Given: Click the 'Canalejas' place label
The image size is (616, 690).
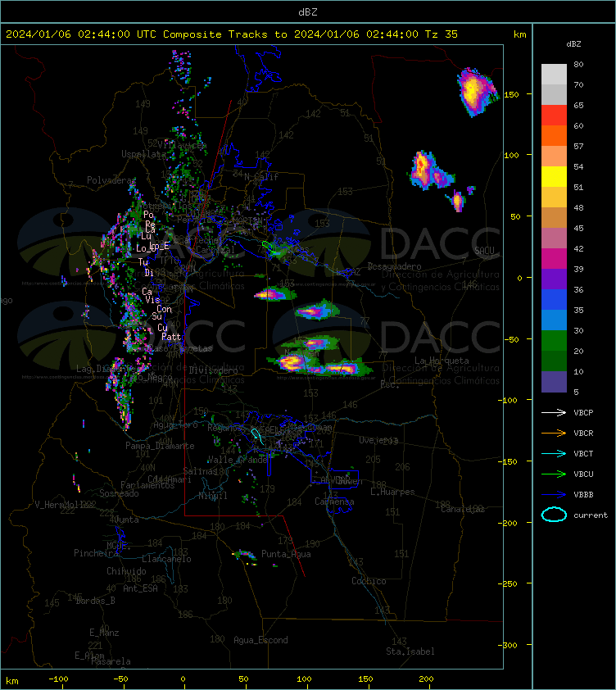Looking at the screenshot, I should click(x=463, y=509).
